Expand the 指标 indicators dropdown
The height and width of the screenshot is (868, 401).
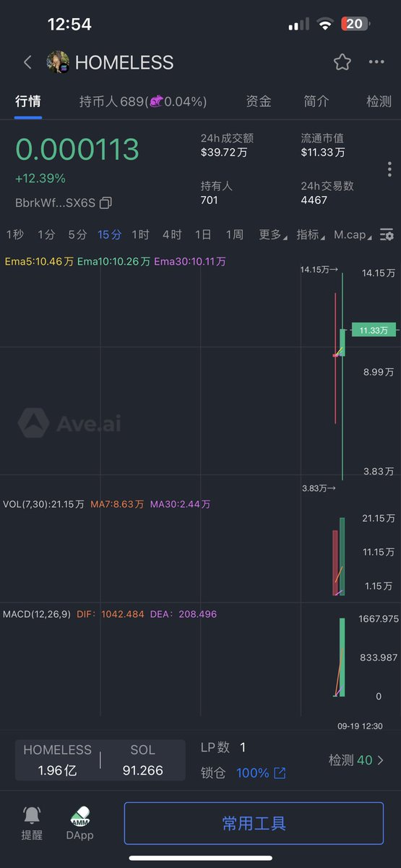point(310,234)
